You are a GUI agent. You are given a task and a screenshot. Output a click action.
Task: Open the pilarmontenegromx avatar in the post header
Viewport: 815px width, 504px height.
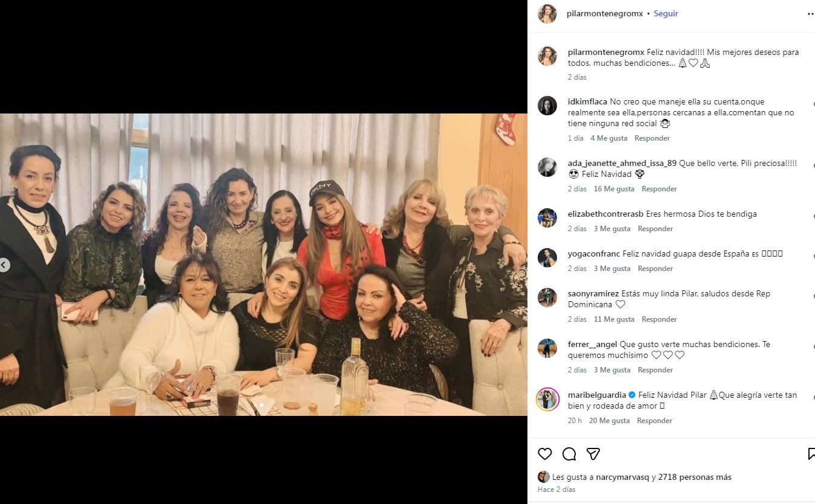click(547, 13)
